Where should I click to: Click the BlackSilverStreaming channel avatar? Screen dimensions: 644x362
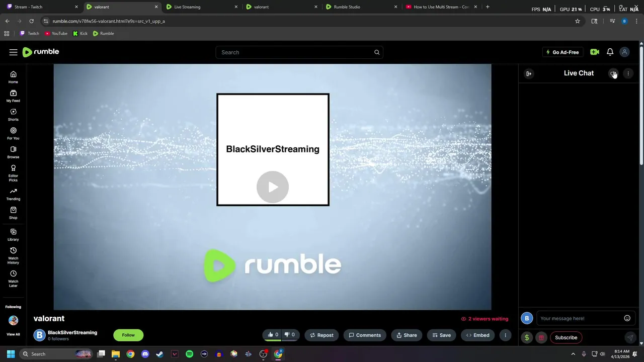point(39,335)
